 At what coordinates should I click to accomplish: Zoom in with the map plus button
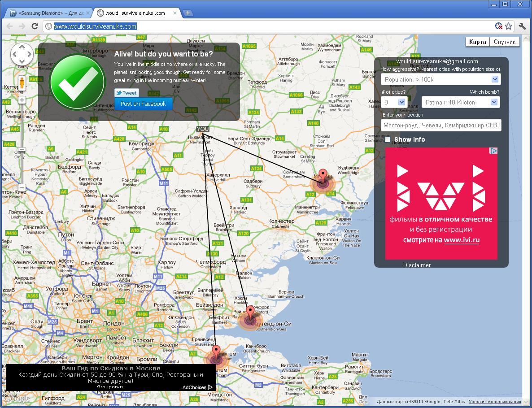tap(22, 100)
